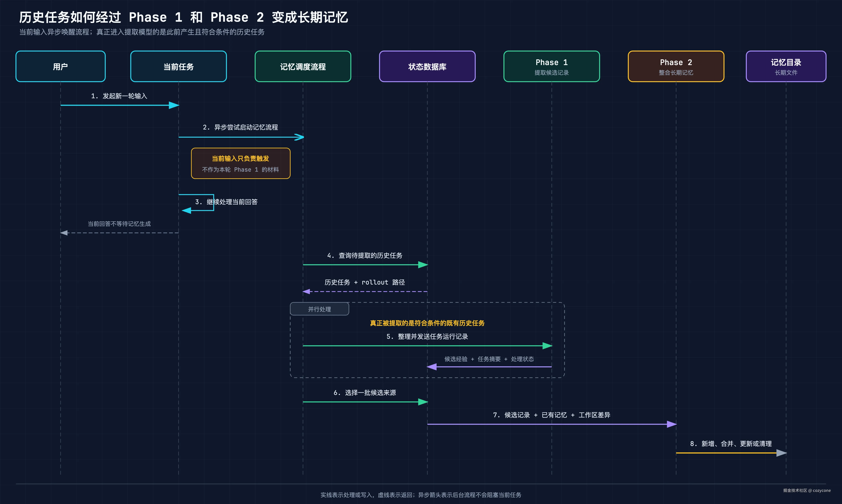Click the 掘金技术社区 @ cozycone credit
Viewport: 842px width, 504px height.
(807, 490)
